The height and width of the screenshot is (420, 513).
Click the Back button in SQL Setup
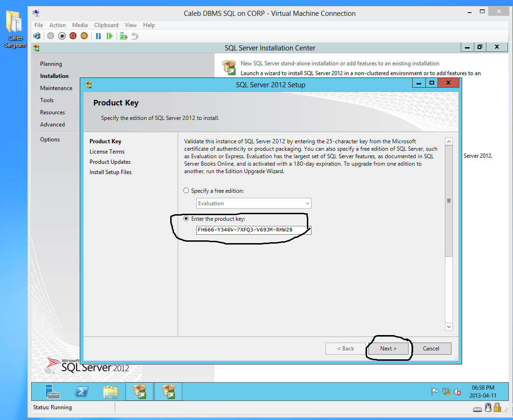pos(346,349)
